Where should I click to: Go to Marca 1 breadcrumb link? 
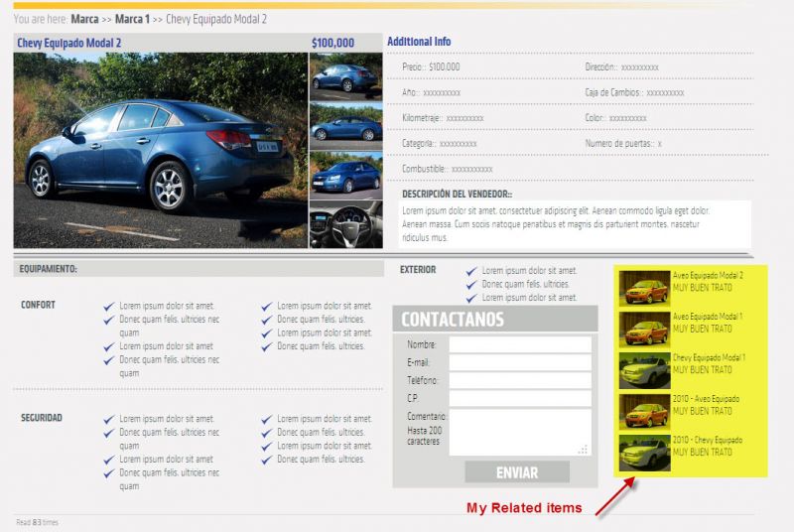[132, 19]
